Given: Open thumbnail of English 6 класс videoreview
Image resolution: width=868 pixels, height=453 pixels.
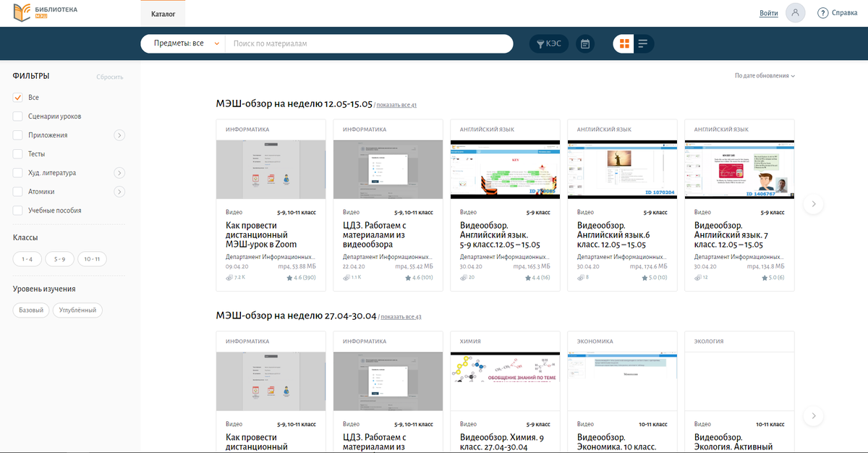Looking at the screenshot, I should click(x=623, y=169).
